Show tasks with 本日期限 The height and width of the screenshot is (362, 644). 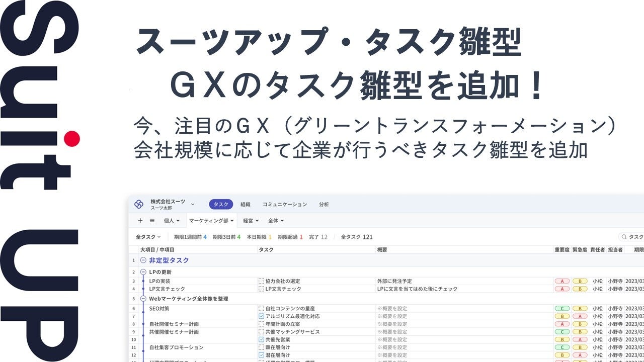259,237
